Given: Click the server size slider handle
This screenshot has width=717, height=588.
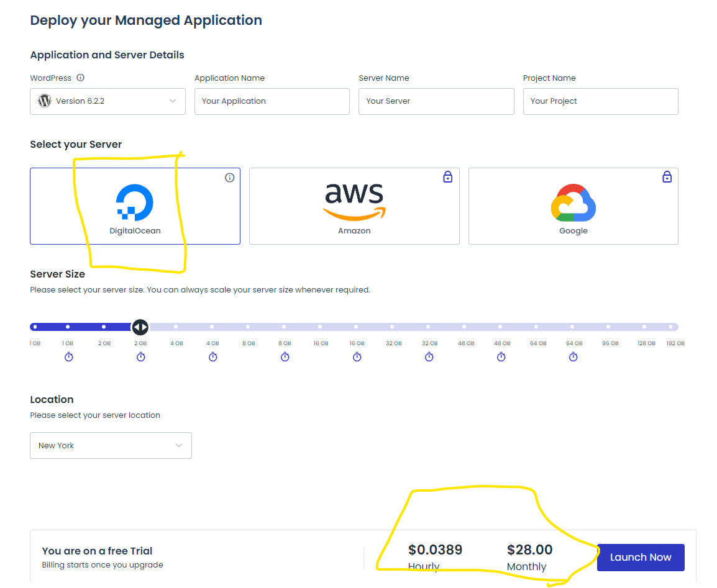Looking at the screenshot, I should (x=140, y=327).
